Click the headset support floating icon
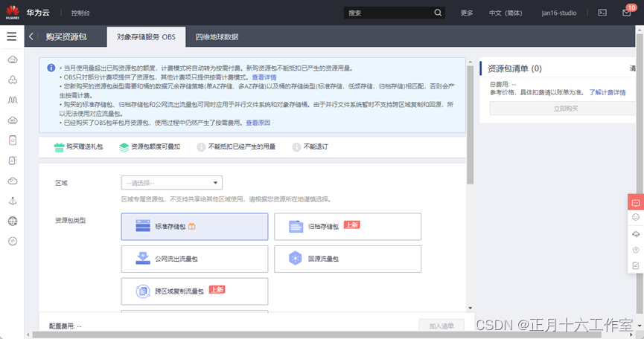This screenshot has height=339, width=644. pos(636,234)
